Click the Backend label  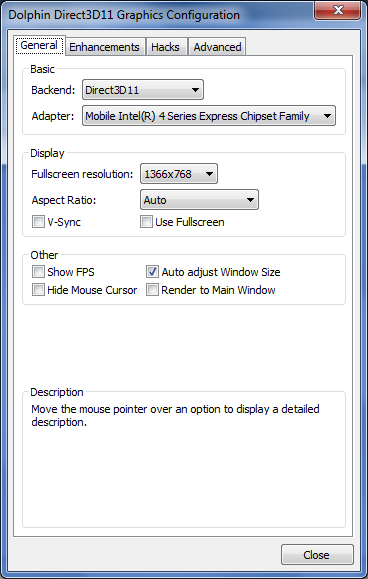pos(53,90)
